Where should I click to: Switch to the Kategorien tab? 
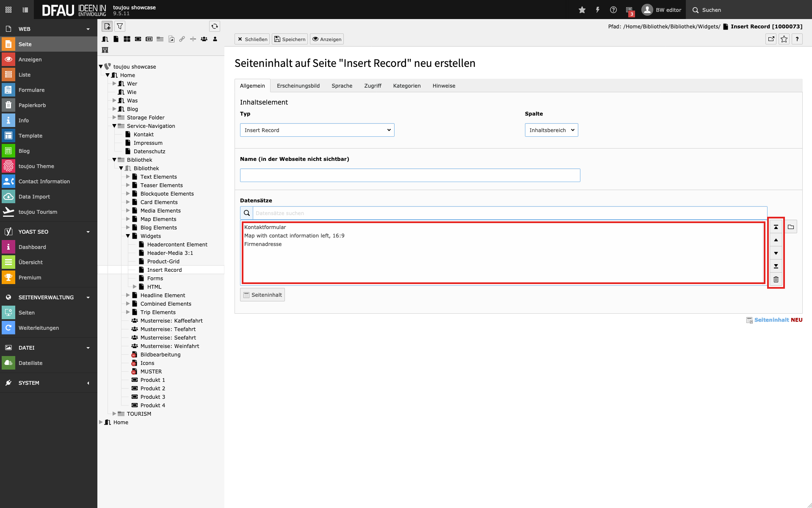pos(406,86)
